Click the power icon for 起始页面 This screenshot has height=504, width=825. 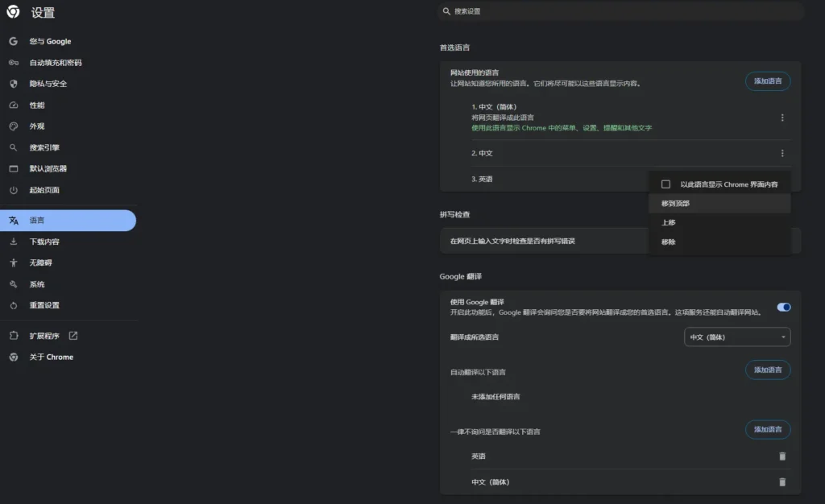tap(13, 190)
